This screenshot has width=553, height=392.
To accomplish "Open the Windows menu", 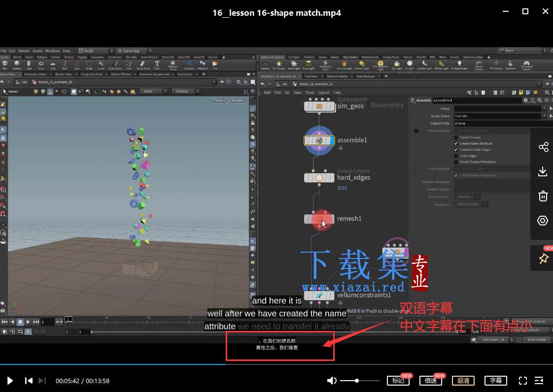I will click(x=53, y=51).
